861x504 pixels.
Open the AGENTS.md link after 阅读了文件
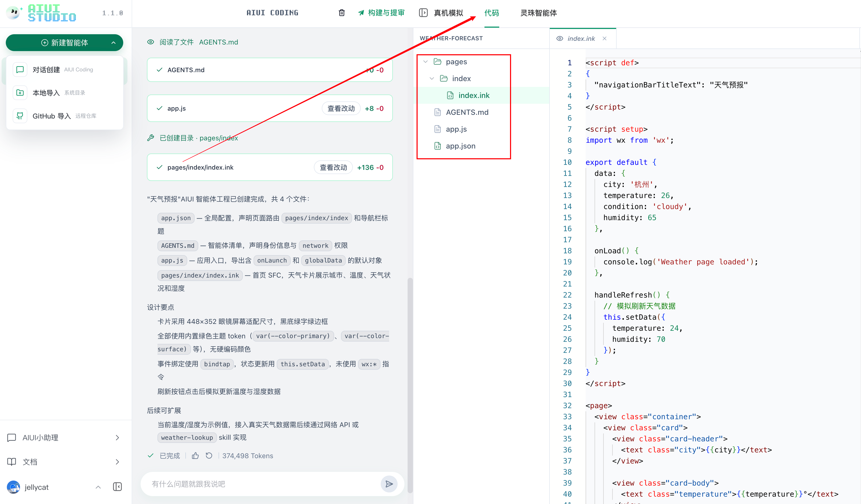point(219,42)
